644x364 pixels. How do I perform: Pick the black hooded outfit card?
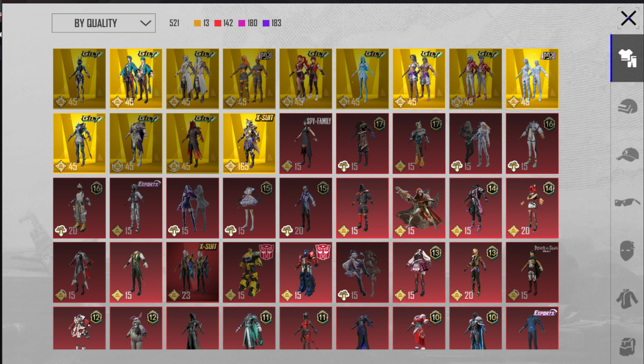click(x=193, y=328)
